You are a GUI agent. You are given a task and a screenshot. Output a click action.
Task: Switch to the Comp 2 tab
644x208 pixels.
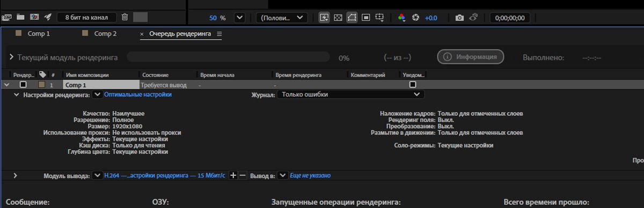[x=105, y=34]
